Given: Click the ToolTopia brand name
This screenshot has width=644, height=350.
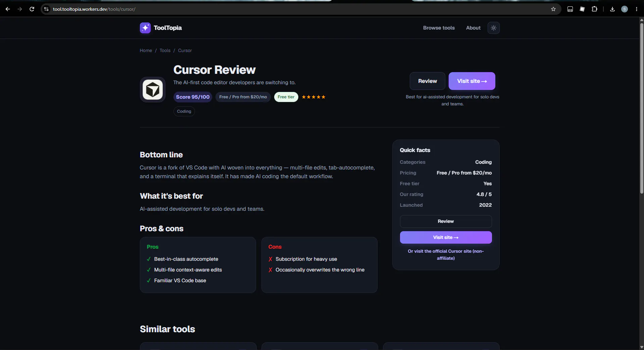Looking at the screenshot, I should [x=168, y=28].
